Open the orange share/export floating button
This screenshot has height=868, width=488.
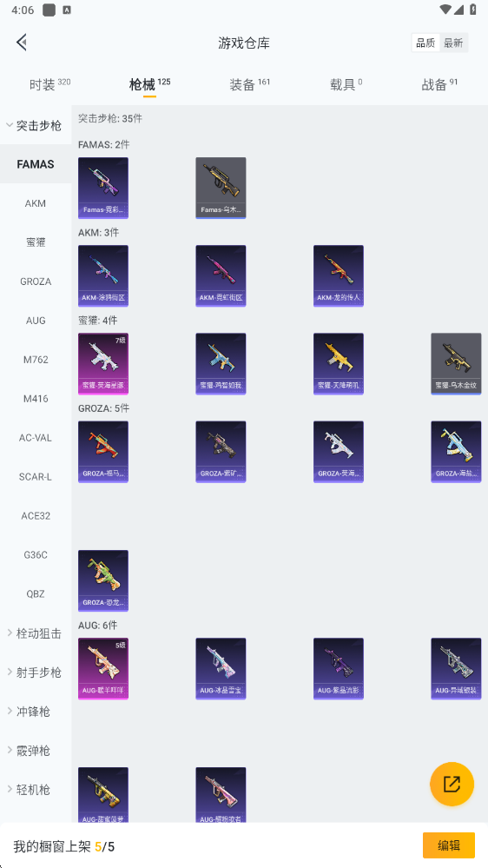452,784
